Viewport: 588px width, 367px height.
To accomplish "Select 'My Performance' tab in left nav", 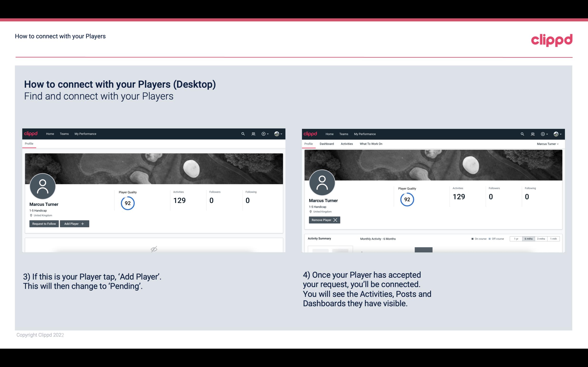I will tap(85, 134).
